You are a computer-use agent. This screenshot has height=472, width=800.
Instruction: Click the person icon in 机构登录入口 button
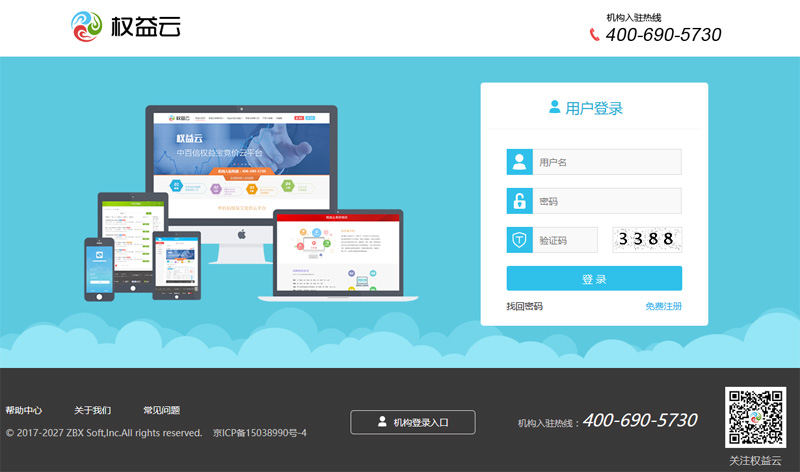[382, 422]
